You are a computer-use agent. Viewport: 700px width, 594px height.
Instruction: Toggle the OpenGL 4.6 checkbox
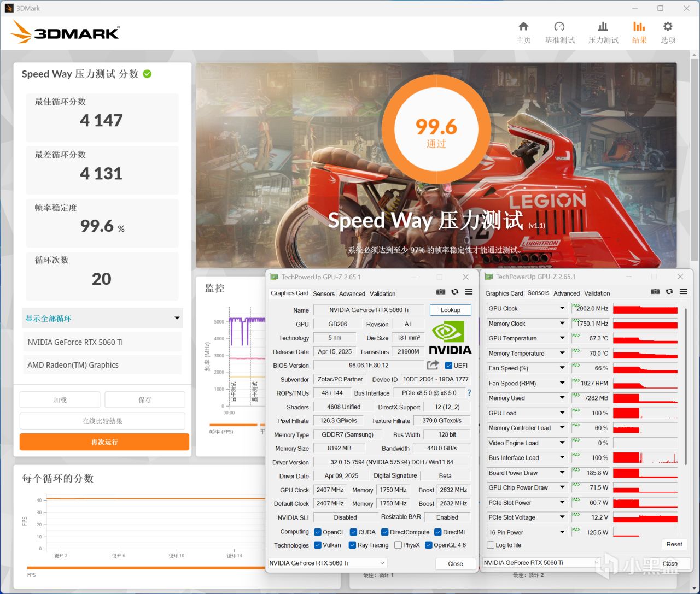coord(429,545)
